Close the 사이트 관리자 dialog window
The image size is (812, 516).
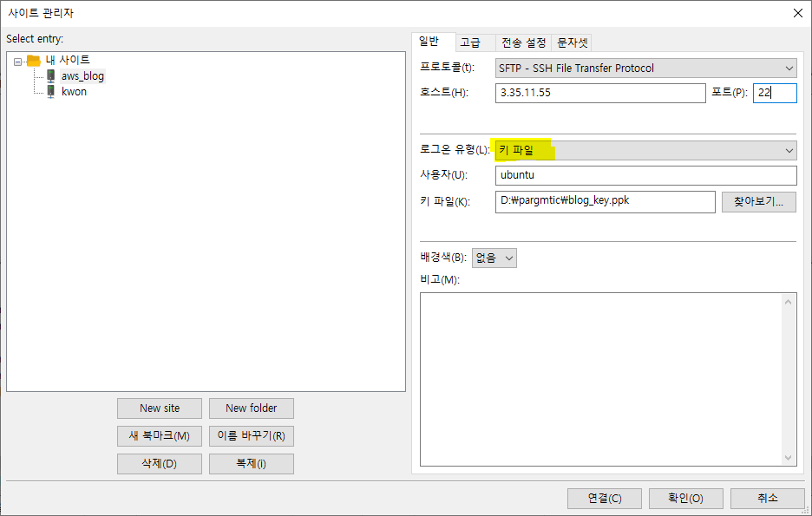click(x=797, y=12)
